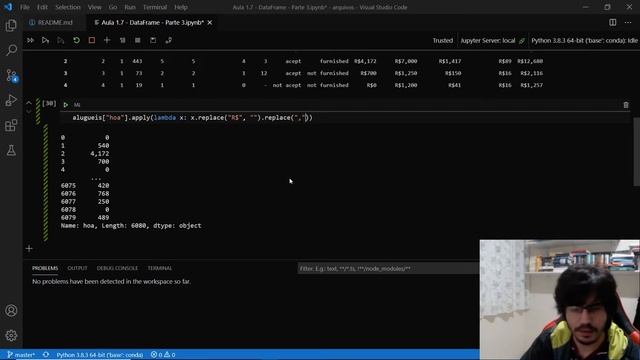Click the code line in cell 30
The width and height of the screenshot is (640, 360).
tap(192, 118)
